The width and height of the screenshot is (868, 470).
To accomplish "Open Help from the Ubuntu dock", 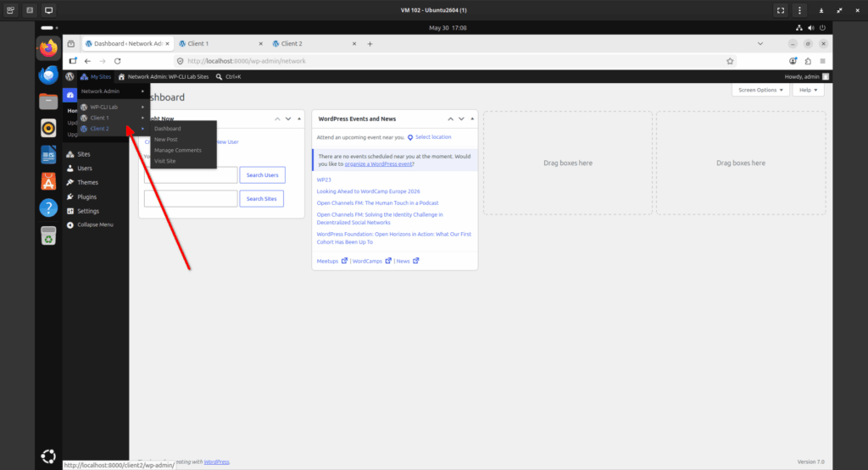I will coord(48,208).
